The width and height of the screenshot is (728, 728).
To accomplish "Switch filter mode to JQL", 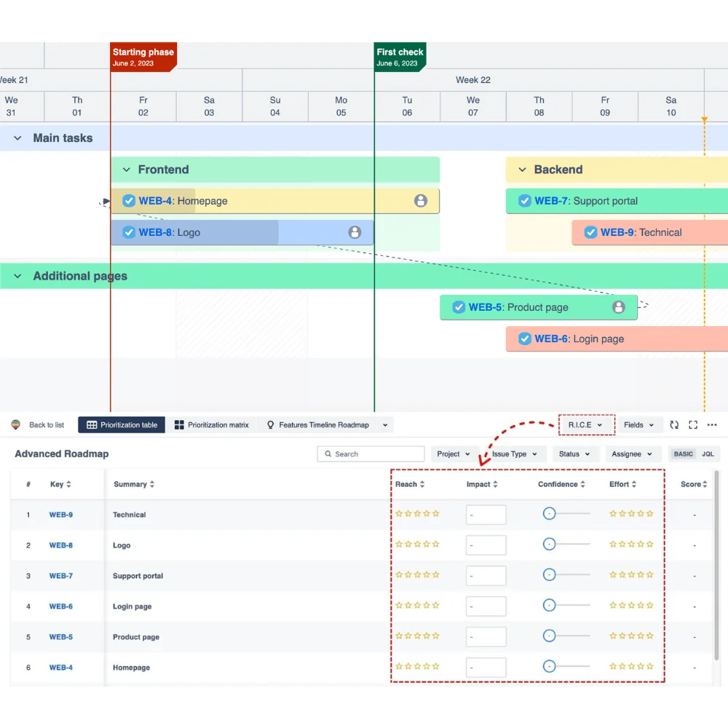I will (708, 454).
